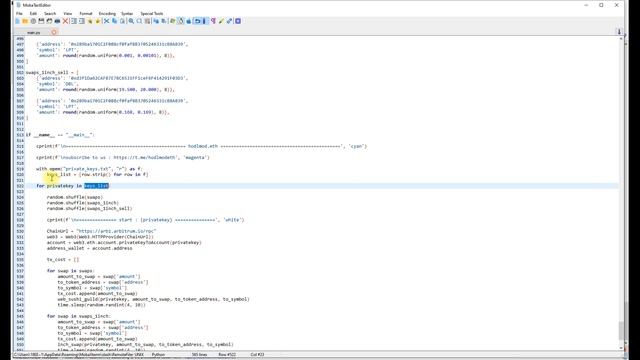Open the View menu

[x=68, y=13]
